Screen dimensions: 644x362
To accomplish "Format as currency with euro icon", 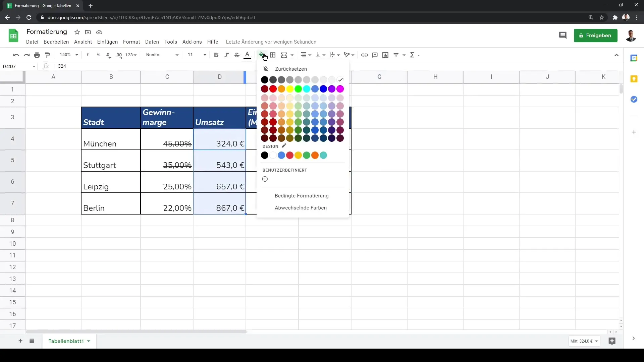I will pyautogui.click(x=88, y=55).
